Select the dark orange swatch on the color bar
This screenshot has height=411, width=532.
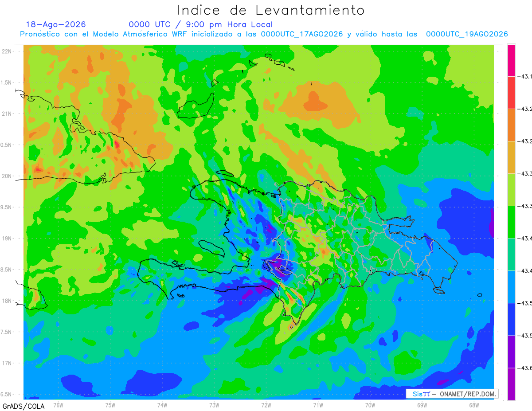point(511,125)
